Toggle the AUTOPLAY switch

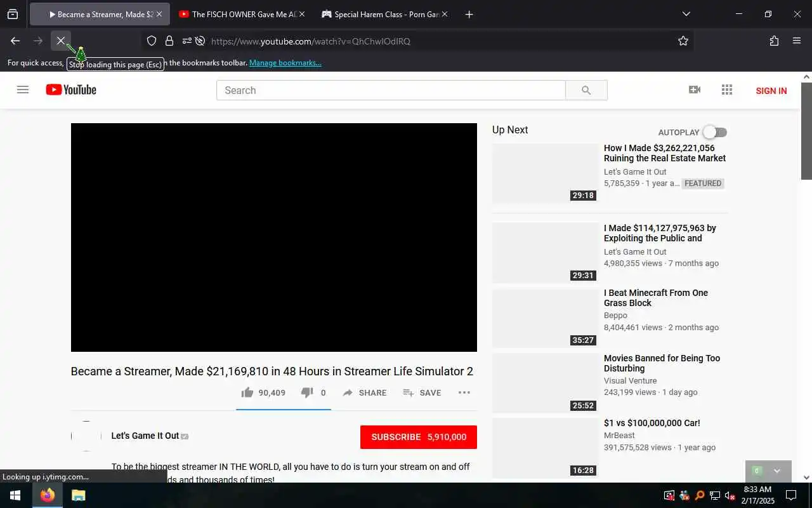tap(715, 132)
